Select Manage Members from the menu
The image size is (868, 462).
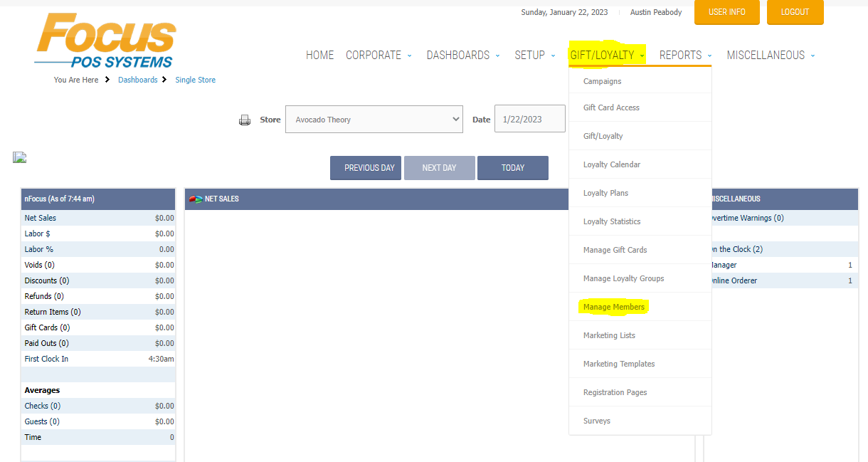tap(613, 306)
